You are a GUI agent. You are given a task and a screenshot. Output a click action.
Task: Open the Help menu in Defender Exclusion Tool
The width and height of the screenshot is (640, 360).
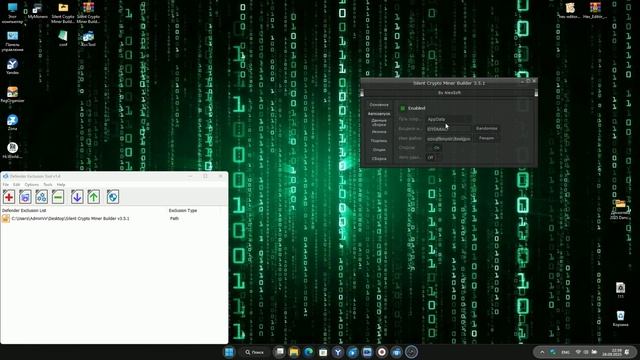(x=61, y=185)
